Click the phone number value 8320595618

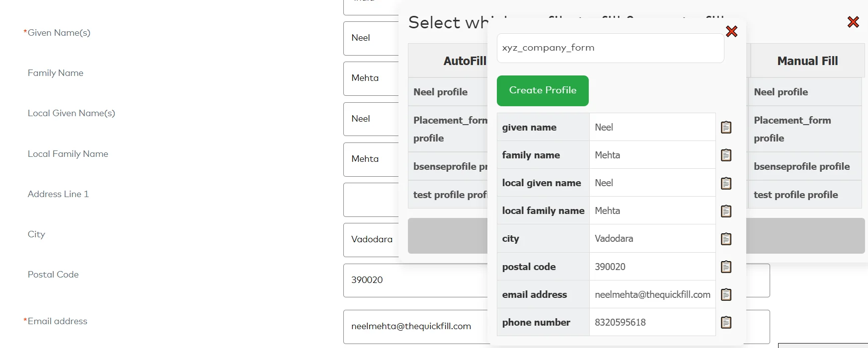tap(620, 322)
